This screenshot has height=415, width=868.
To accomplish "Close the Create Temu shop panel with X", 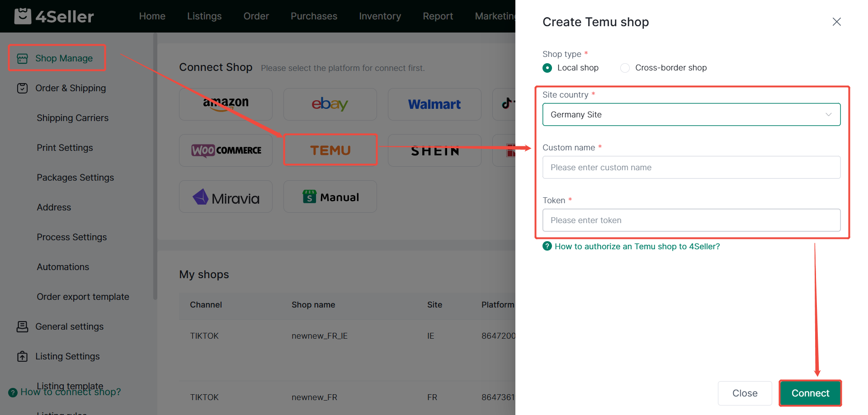I will tap(836, 22).
